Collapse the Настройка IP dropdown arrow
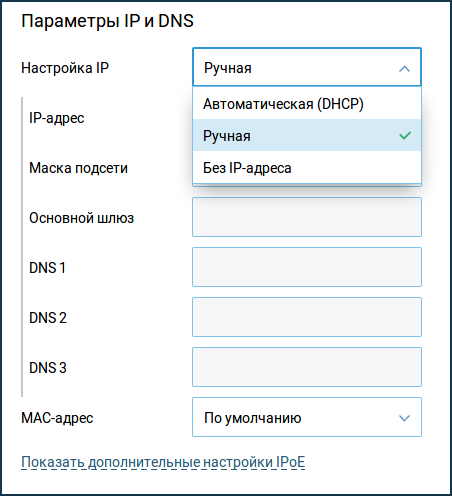 point(404,69)
